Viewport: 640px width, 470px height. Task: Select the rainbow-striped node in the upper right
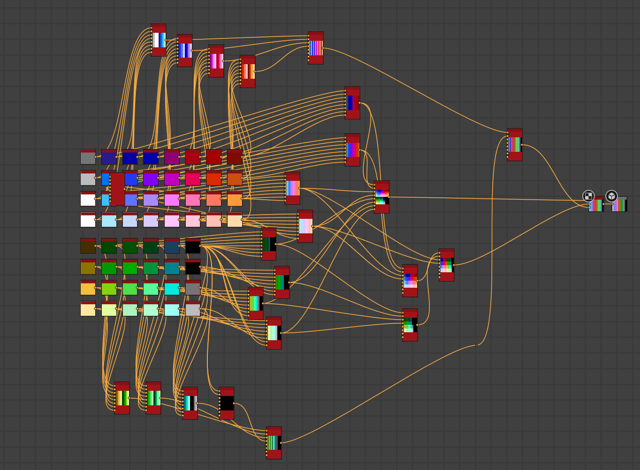coord(514,145)
